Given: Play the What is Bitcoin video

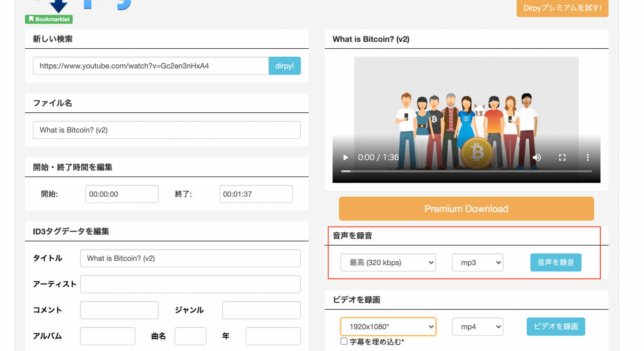Looking at the screenshot, I should tap(345, 157).
